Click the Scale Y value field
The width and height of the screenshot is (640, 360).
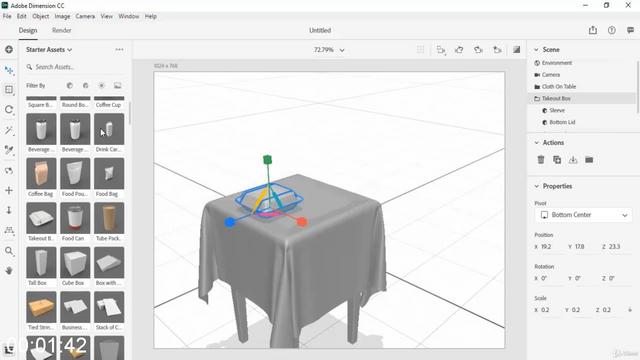tap(579, 310)
